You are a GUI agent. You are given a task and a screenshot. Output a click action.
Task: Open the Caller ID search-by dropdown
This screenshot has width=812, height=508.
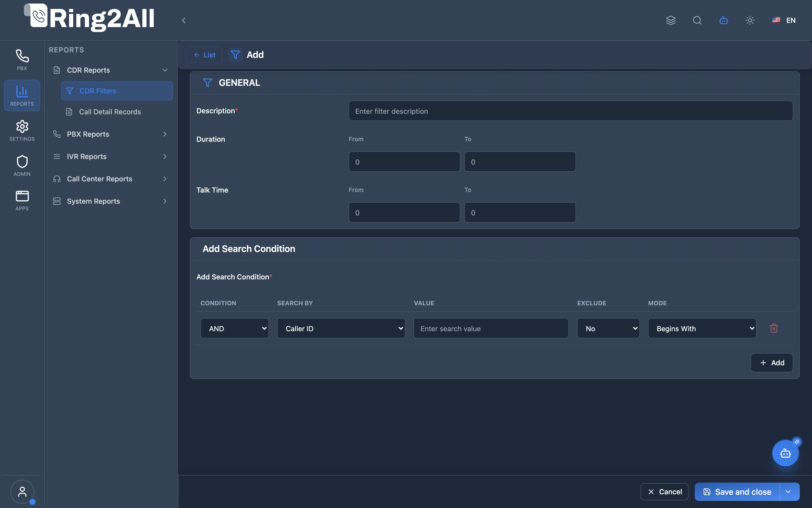pos(341,328)
